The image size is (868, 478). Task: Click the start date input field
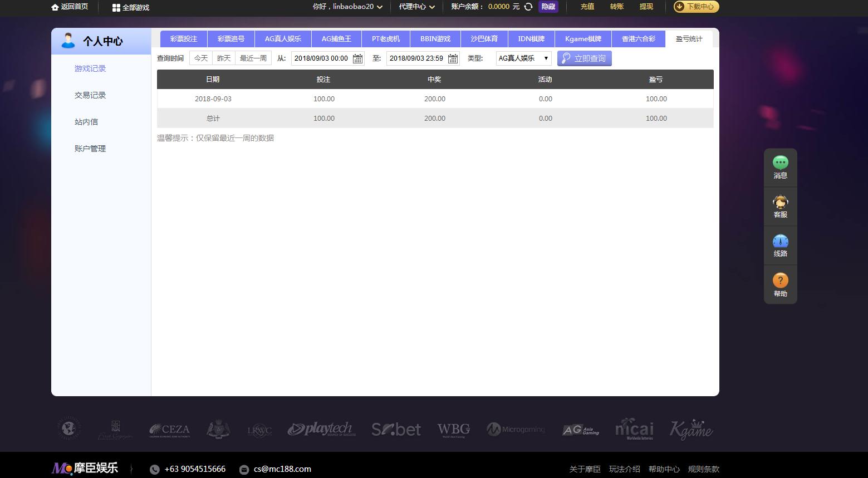click(322, 58)
